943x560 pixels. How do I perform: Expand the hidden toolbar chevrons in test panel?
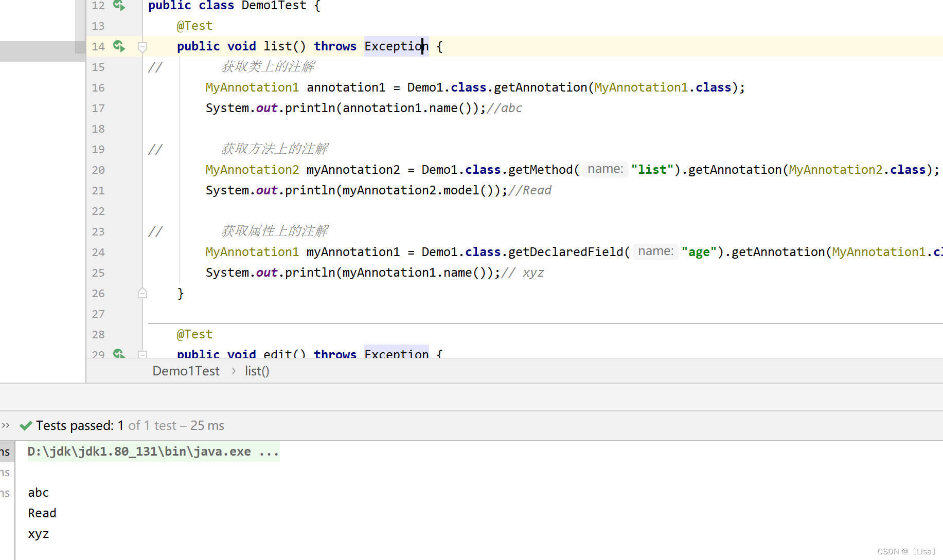(x=6, y=425)
